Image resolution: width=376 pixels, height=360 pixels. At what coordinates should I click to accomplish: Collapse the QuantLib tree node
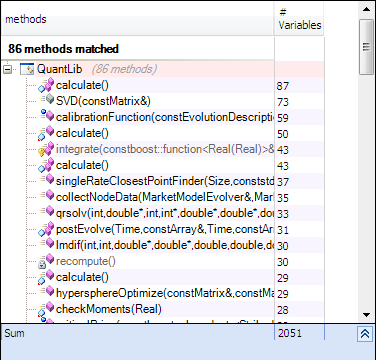pos(7,69)
